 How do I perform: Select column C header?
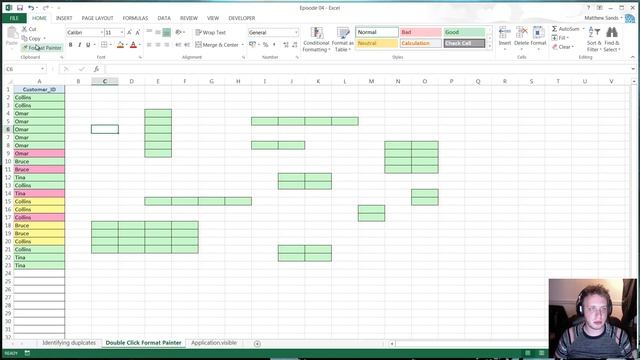click(105, 82)
